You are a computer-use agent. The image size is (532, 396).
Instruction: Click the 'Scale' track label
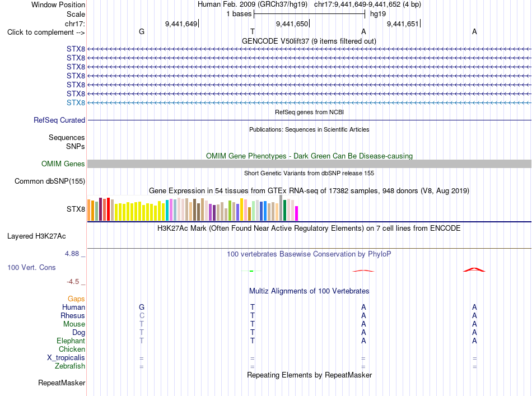tap(76, 14)
